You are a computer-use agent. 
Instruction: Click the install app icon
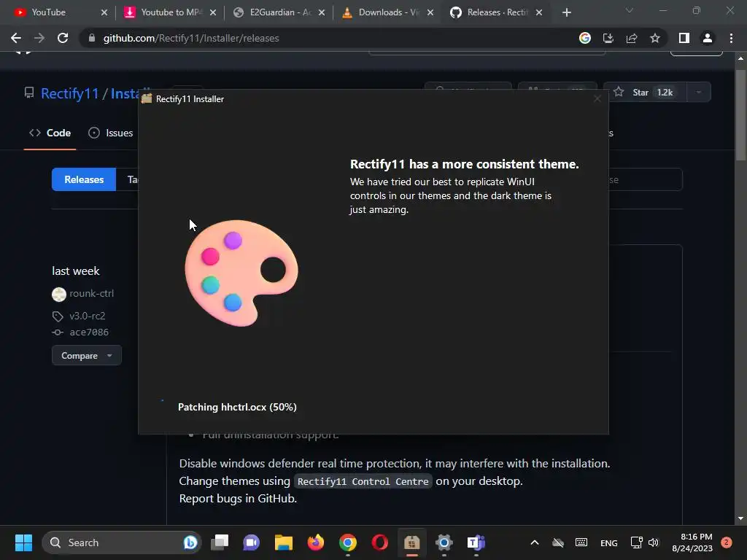pyautogui.click(x=608, y=38)
